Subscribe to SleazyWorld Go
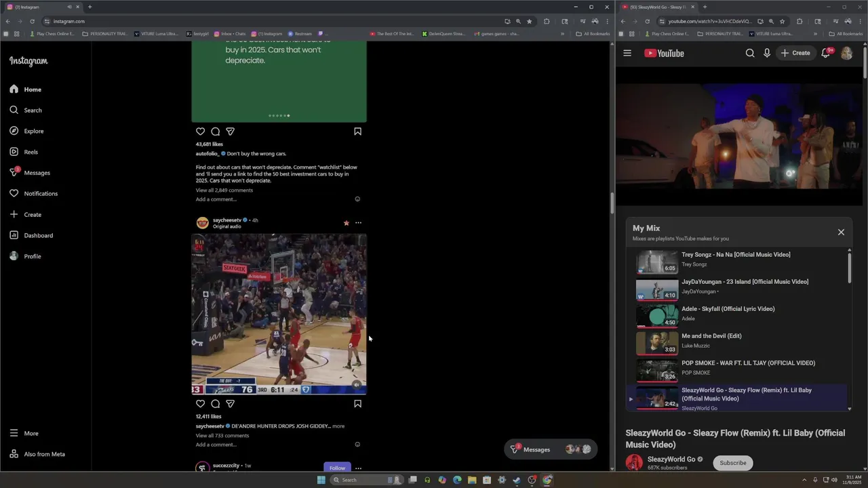 pos(732,463)
